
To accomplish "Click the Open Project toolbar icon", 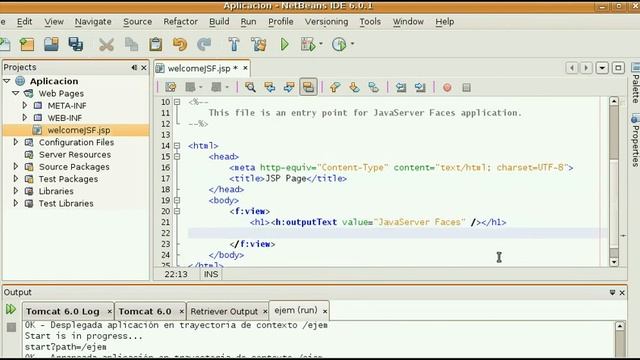I will [x=51, y=44].
